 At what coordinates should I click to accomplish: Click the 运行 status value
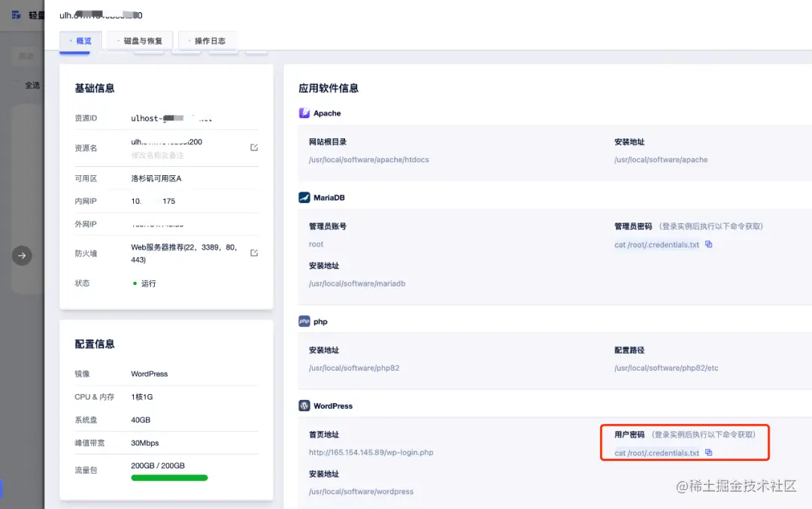click(x=148, y=283)
